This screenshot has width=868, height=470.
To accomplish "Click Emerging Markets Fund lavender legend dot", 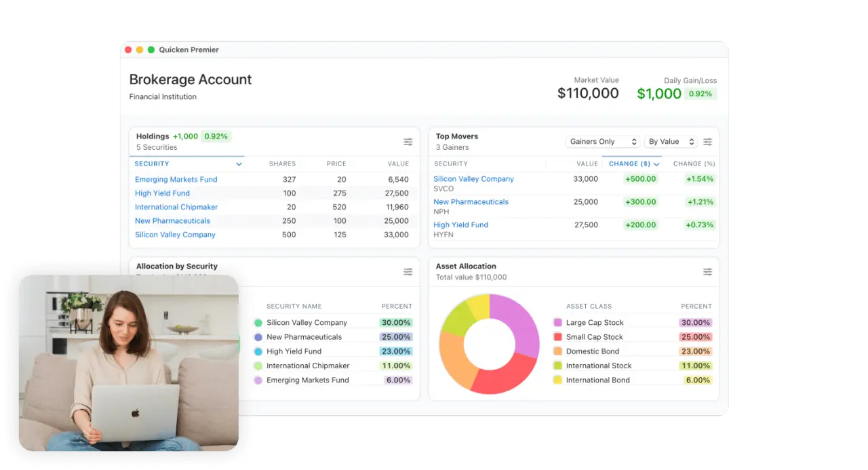I will [258, 380].
